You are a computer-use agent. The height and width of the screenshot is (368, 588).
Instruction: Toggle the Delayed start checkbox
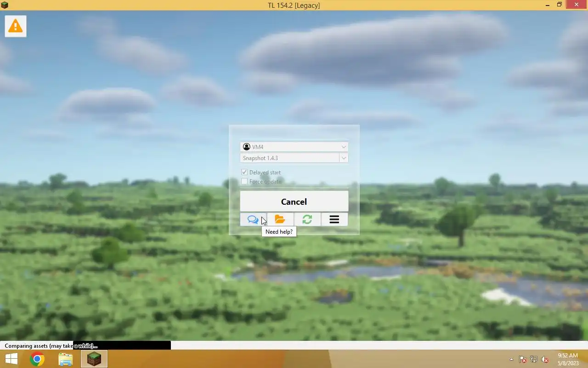click(244, 172)
